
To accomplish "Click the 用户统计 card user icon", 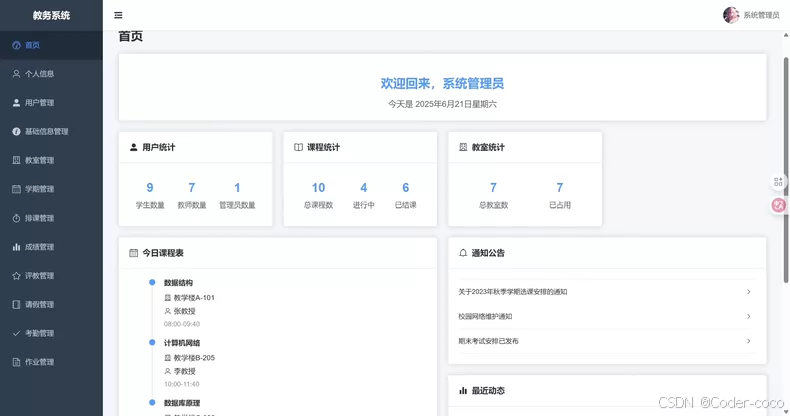I will coord(134,147).
